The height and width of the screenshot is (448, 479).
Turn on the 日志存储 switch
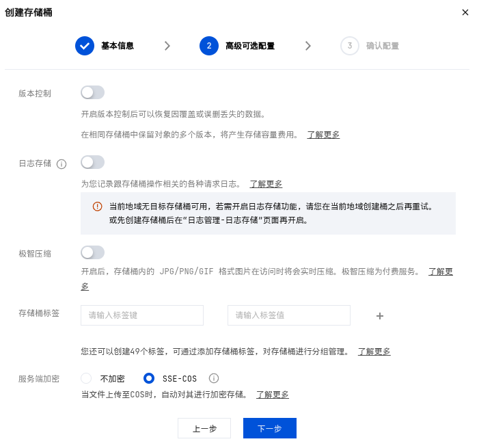tap(92, 162)
